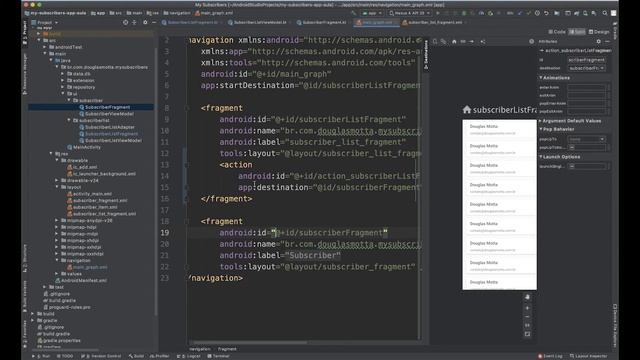Open SubscriberViewModel in the project tree
640x360 pixels.
click(x=109, y=114)
